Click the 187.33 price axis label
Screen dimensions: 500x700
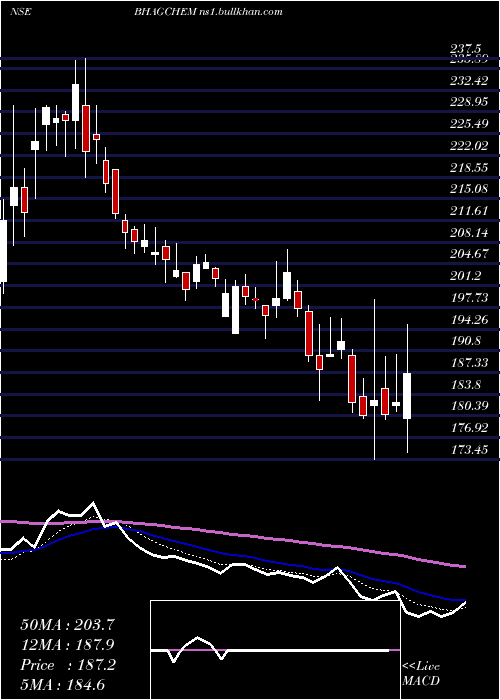click(x=469, y=362)
